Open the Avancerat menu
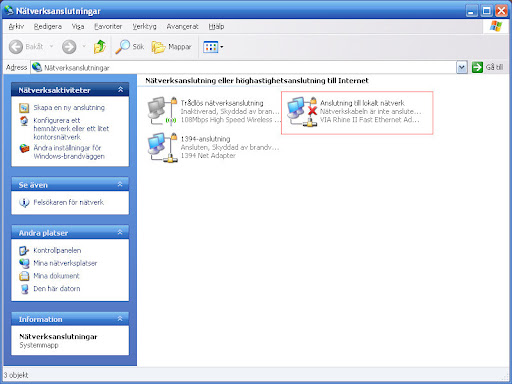 pos(182,26)
